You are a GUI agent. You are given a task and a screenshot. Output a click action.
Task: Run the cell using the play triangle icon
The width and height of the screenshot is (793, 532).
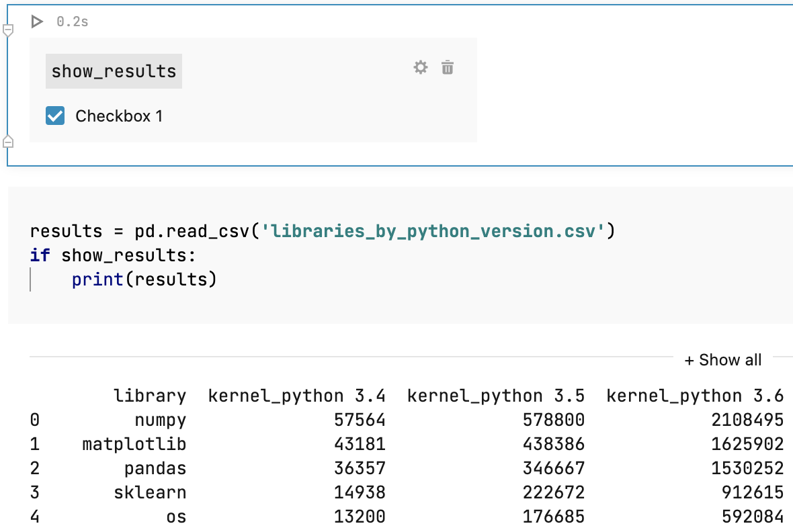pos(37,21)
